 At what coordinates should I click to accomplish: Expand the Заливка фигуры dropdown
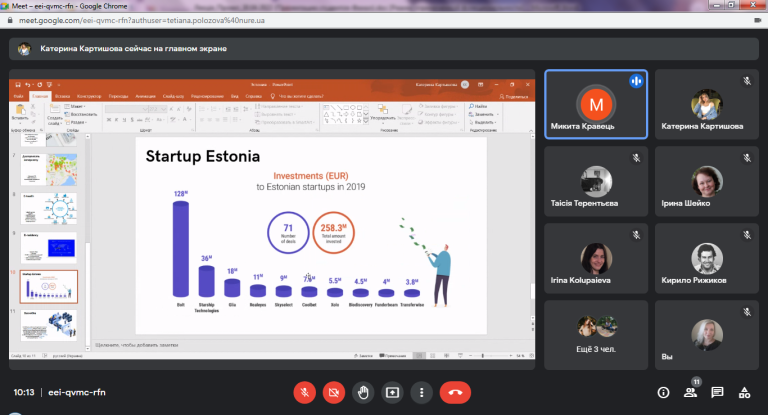coord(438,106)
